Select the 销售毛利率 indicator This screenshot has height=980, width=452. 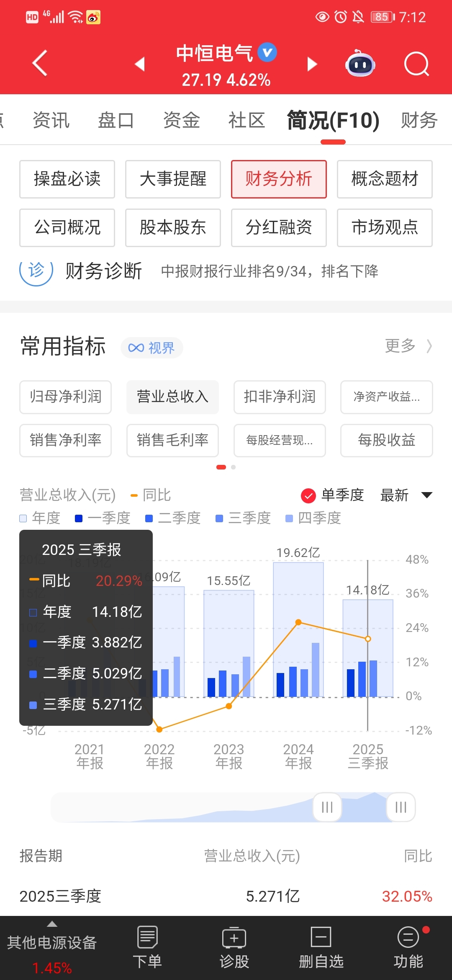click(172, 441)
